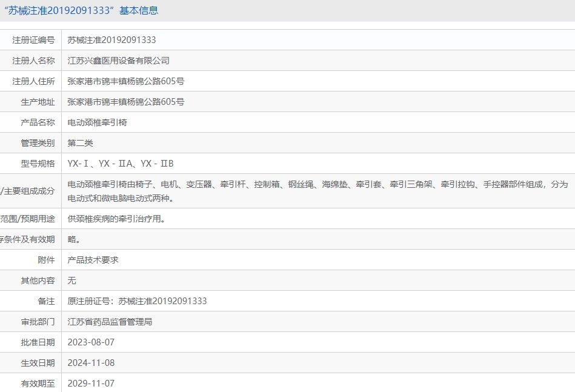Image resolution: width=575 pixels, height=392 pixels.
Task: Select the 产品名称 label
Action: pyautogui.click(x=38, y=122)
